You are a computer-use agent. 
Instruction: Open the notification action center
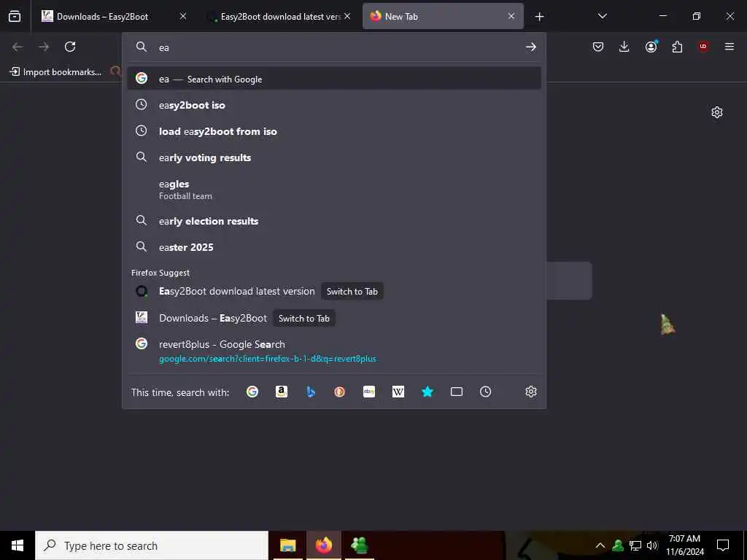(723, 545)
